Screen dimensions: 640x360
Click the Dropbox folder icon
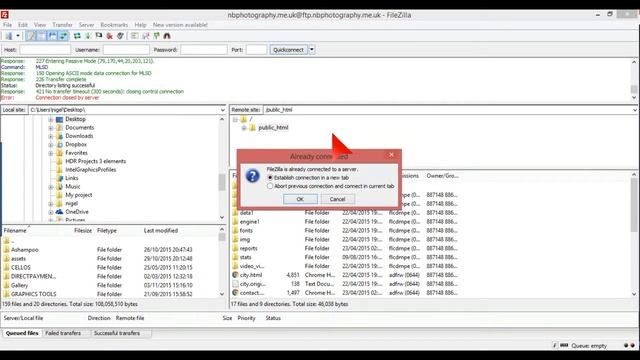tap(59, 144)
